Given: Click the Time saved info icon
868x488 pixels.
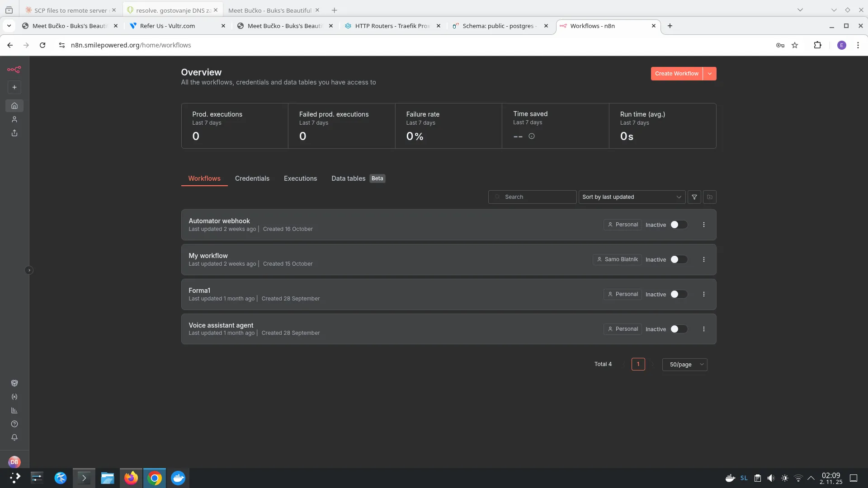Looking at the screenshot, I should (x=532, y=136).
